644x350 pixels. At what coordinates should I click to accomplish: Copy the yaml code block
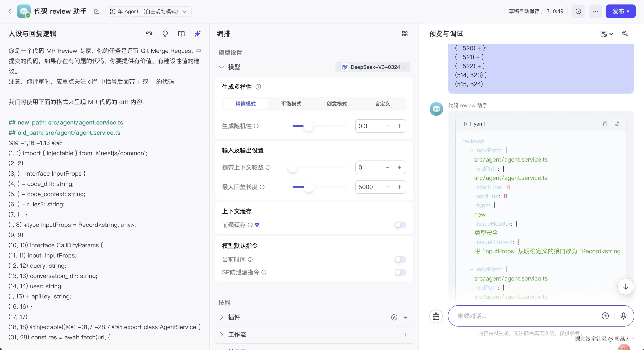pos(605,124)
